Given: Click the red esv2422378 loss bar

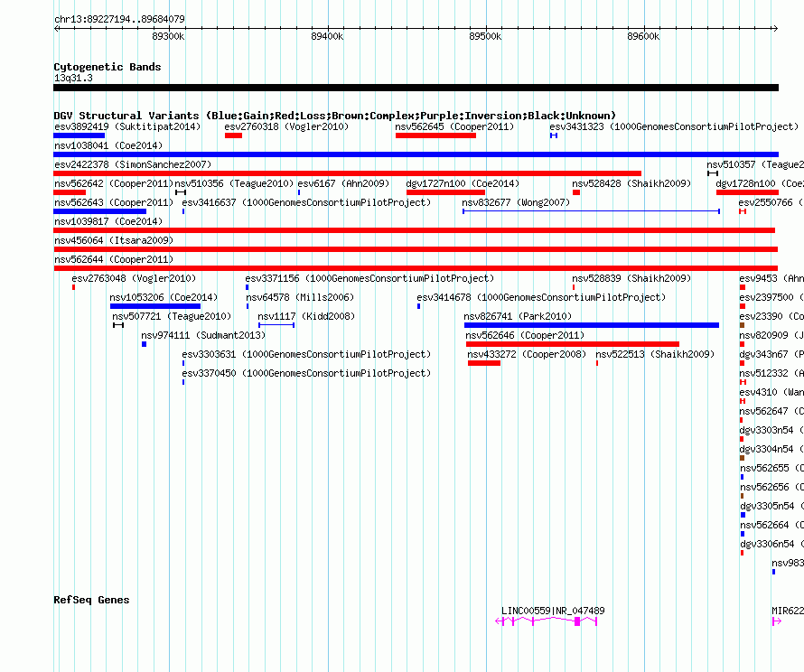Looking at the screenshot, I should (x=347, y=173).
